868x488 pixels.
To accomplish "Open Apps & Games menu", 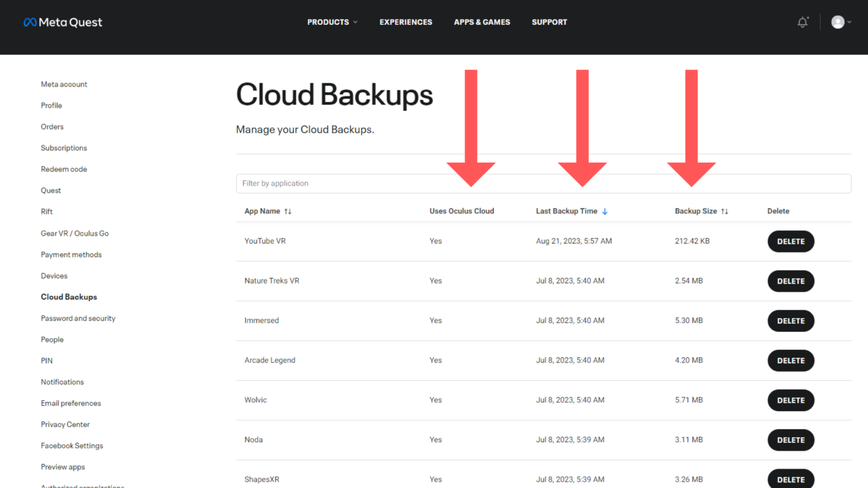I will tap(482, 22).
